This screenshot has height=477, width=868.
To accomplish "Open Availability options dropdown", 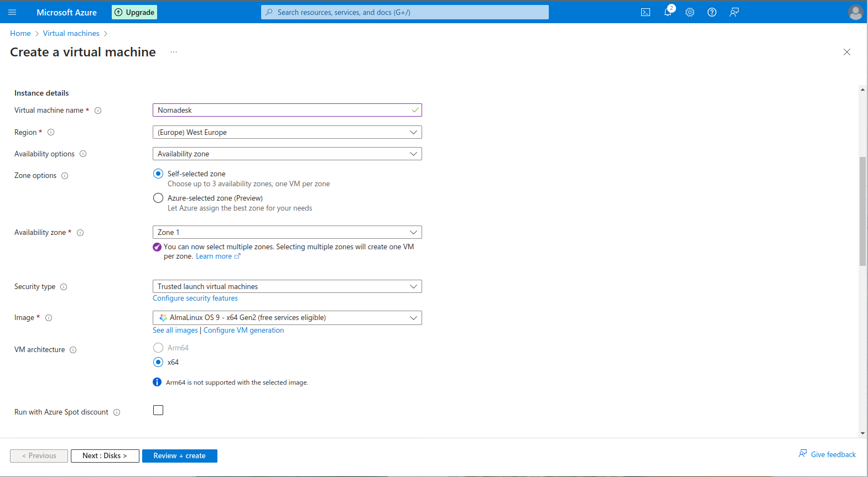I will click(287, 154).
